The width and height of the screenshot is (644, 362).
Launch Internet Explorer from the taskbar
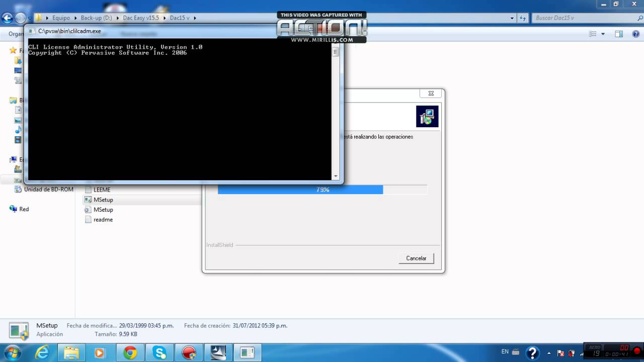(x=42, y=353)
